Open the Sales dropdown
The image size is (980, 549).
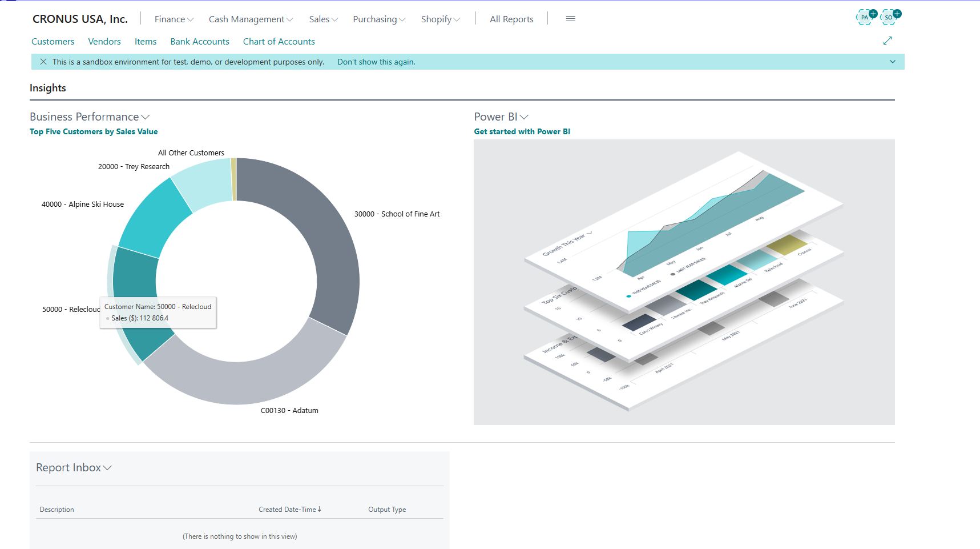(x=323, y=19)
